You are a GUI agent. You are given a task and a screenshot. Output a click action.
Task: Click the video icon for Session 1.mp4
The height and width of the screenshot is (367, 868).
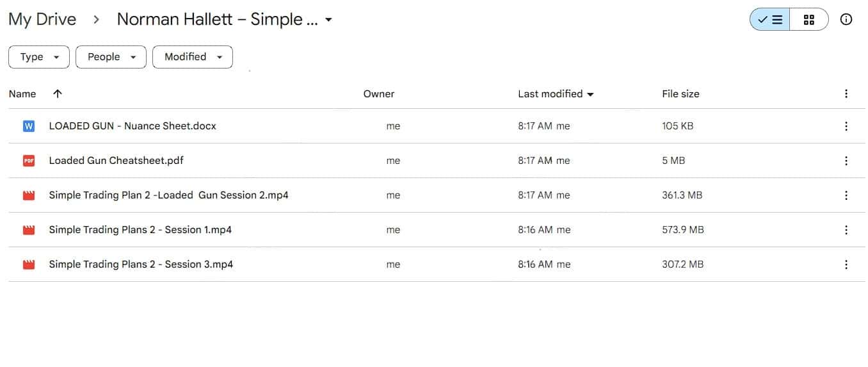[x=28, y=230]
